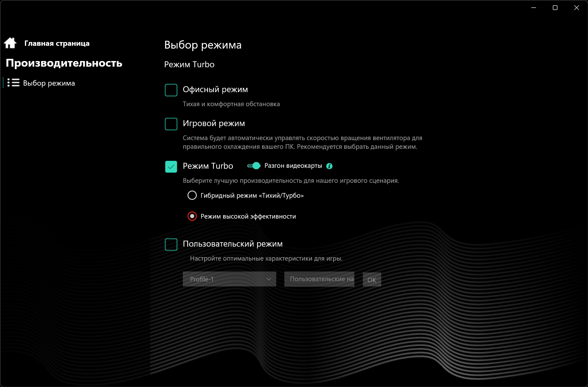Open Выбор режима sidebar item
588x387 pixels.
(49, 83)
